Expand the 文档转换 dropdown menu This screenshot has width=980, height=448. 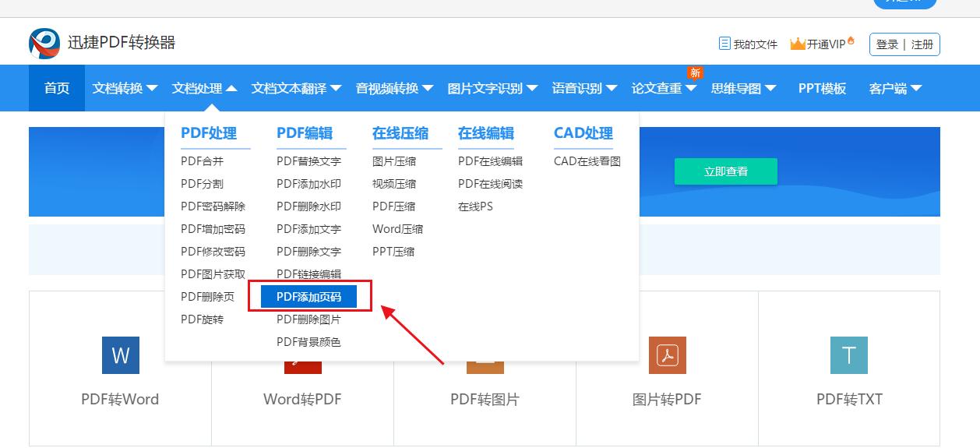coord(125,88)
